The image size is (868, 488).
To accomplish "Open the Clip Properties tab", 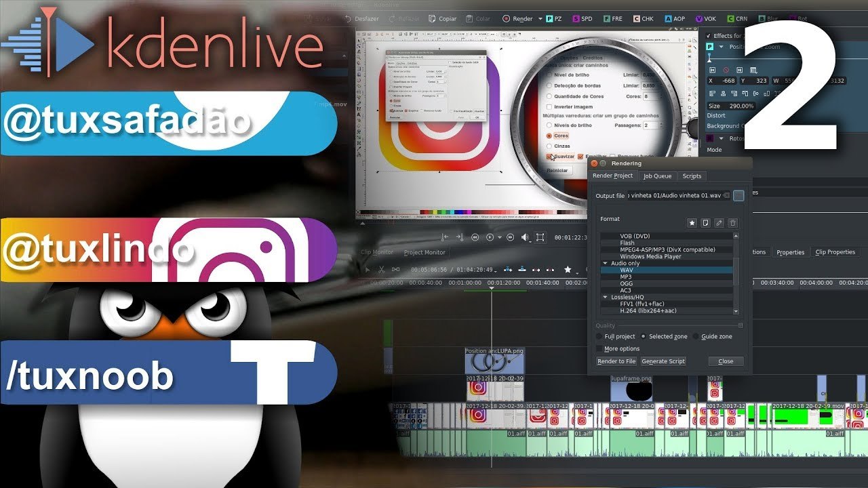I will tap(835, 252).
